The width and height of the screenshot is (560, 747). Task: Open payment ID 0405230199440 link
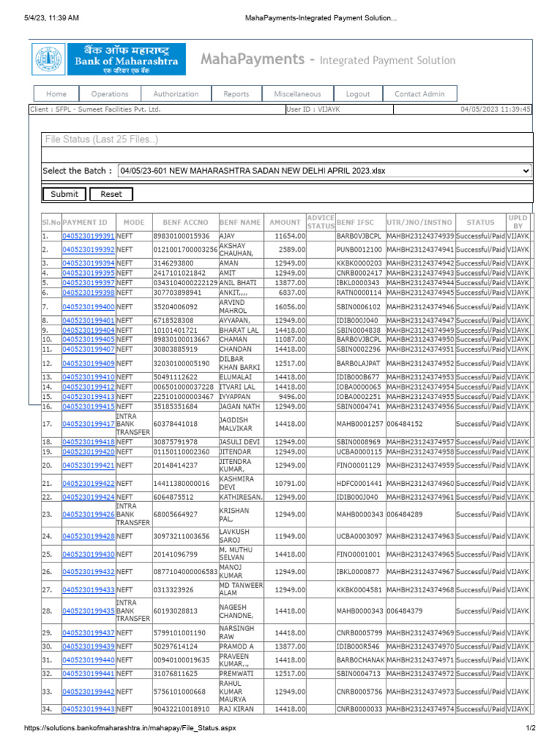(88, 660)
